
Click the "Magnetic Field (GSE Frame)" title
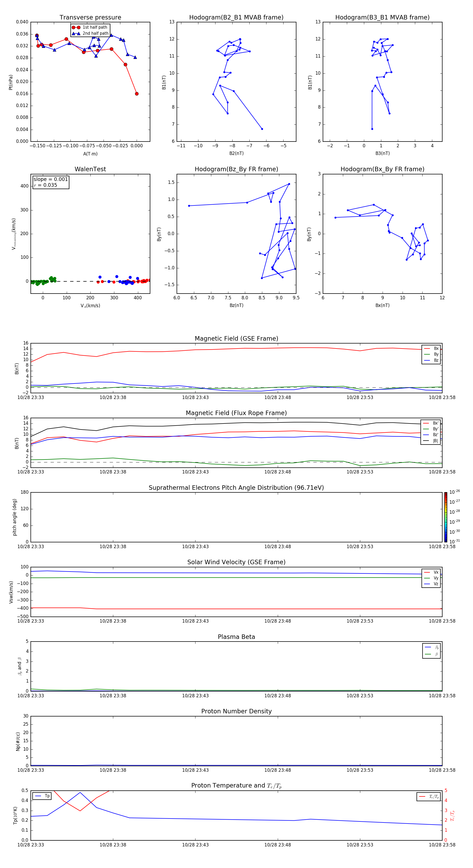236,339
